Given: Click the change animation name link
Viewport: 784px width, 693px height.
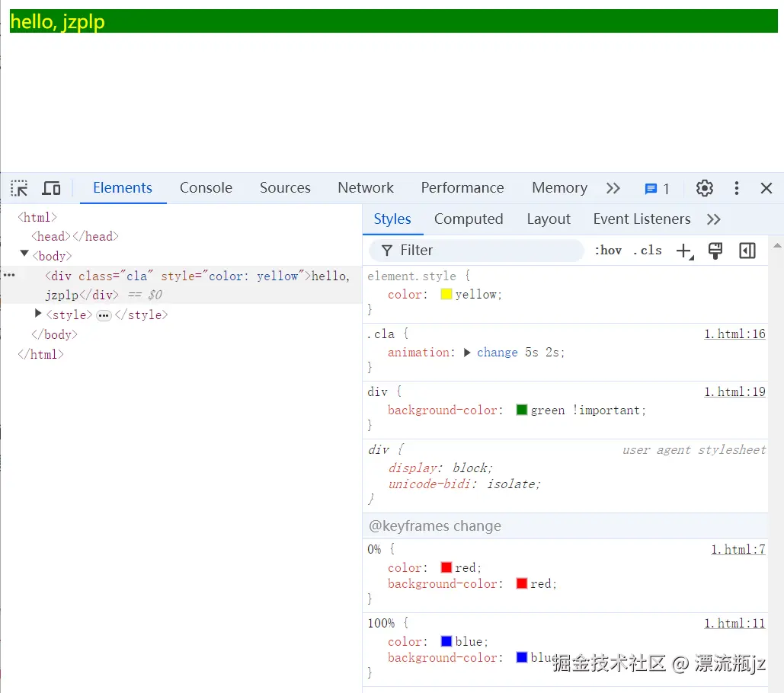Looking at the screenshot, I should click(x=498, y=352).
